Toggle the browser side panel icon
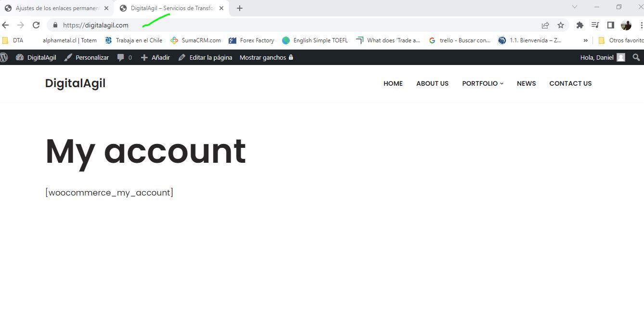The image size is (644, 313). 610,25
